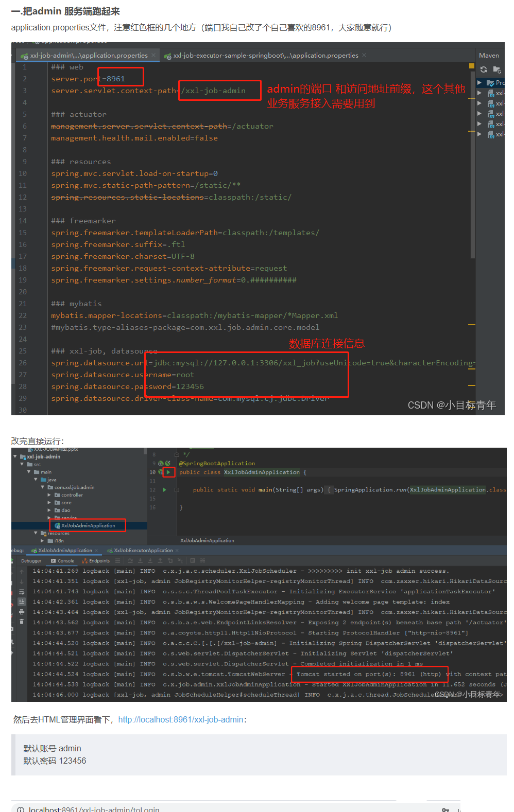Switch to xxl-job-admin application.properties tab

(89, 56)
